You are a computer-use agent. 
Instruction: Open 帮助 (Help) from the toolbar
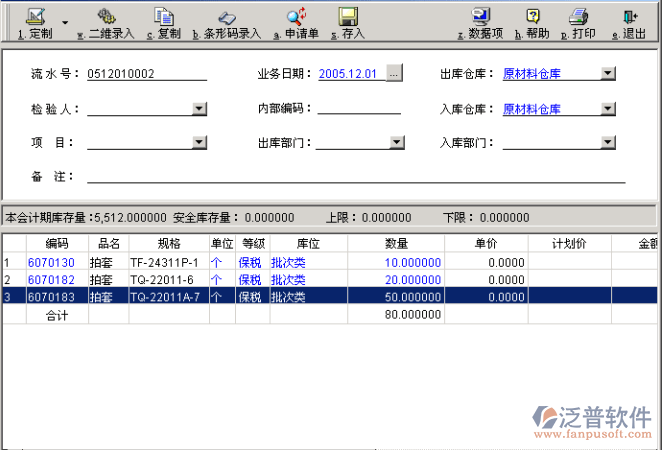pos(533,17)
